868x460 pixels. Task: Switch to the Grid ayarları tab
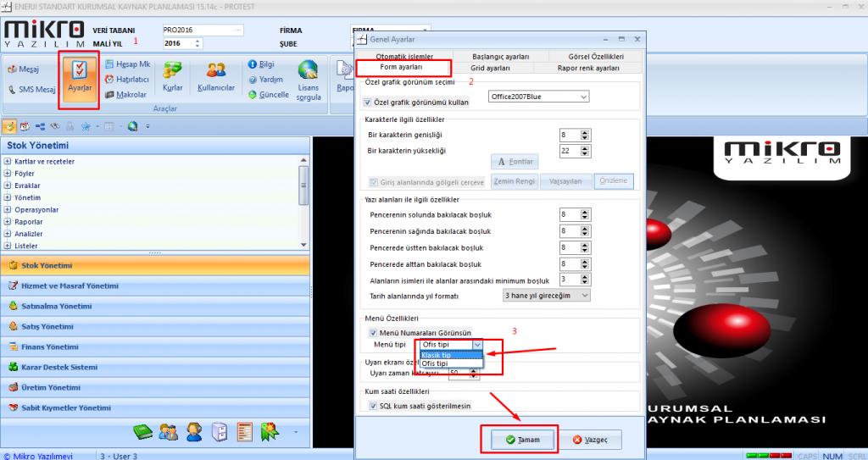click(490, 68)
